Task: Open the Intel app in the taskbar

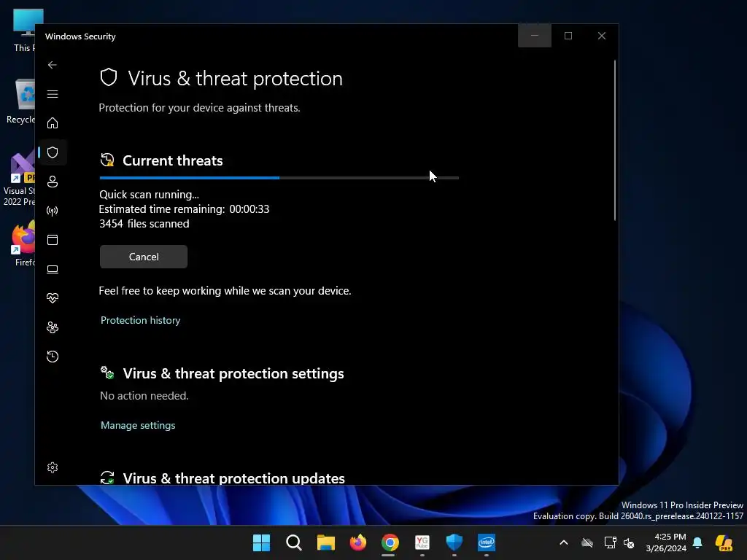Action: click(487, 542)
